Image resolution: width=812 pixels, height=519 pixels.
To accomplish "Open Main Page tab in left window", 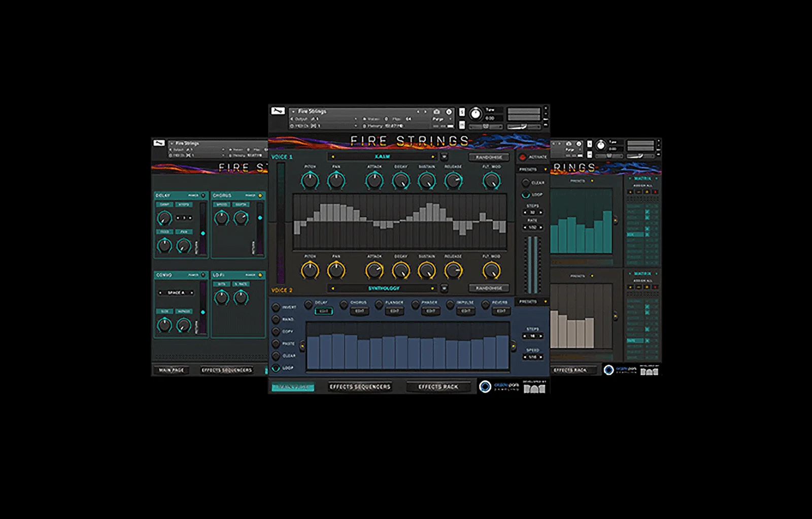I will (172, 370).
